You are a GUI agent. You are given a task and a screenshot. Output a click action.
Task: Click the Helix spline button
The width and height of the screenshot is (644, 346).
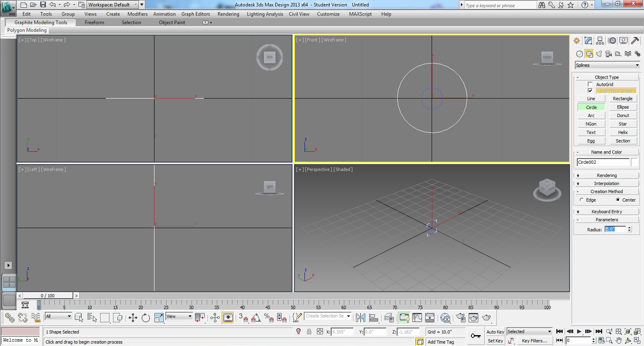tap(623, 132)
